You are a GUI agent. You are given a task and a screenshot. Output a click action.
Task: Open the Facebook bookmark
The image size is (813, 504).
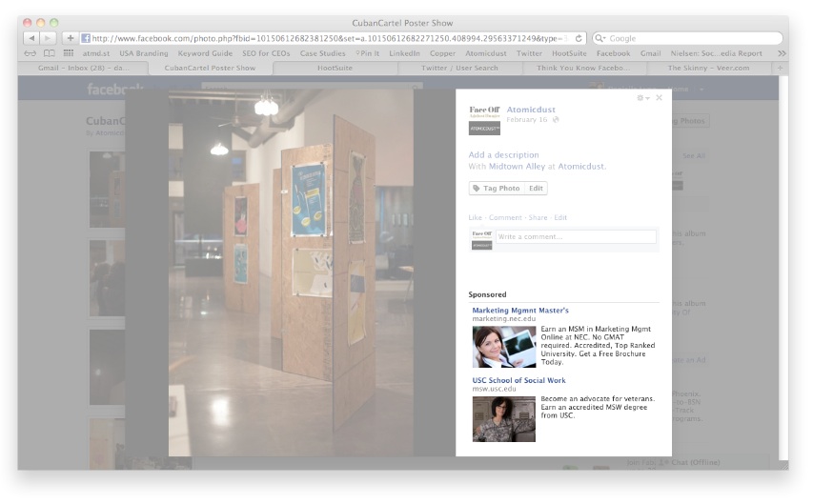[614, 53]
